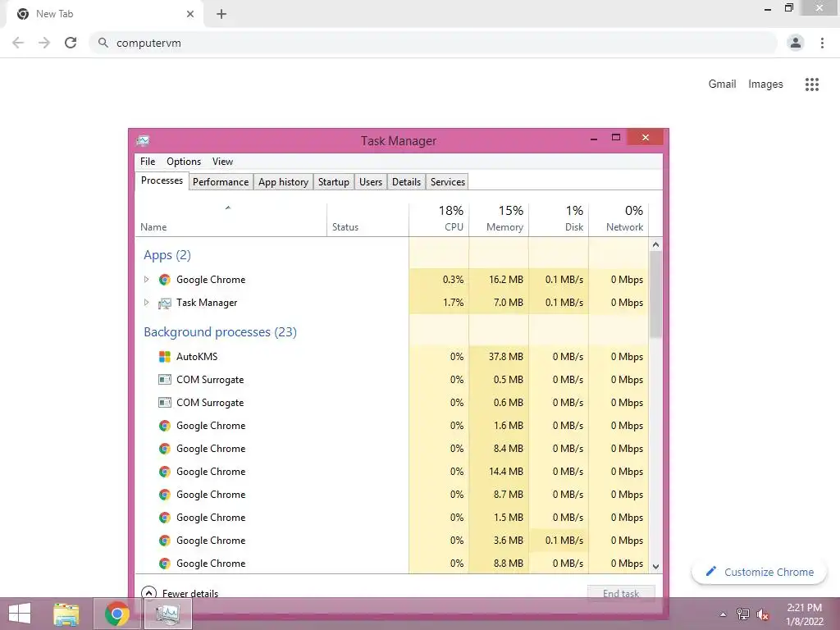Select Chrome process row with 1.5 MB
Screen dimensions: 840x630
click(x=392, y=518)
